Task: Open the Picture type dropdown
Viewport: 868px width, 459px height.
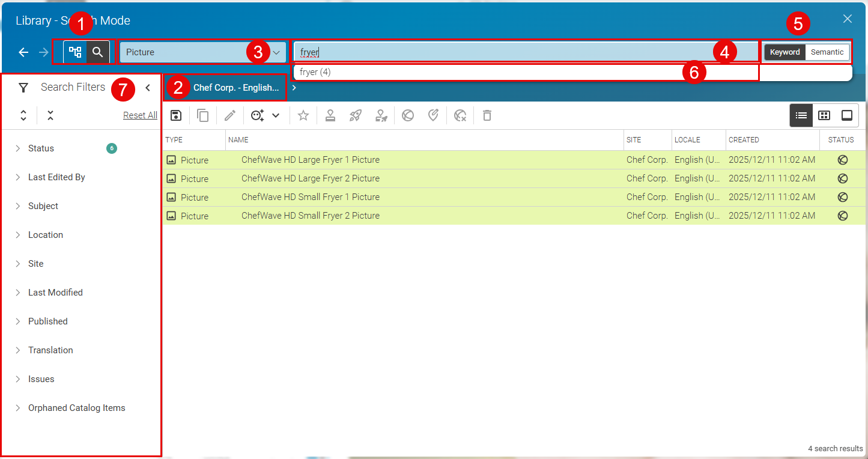Action: (275, 52)
